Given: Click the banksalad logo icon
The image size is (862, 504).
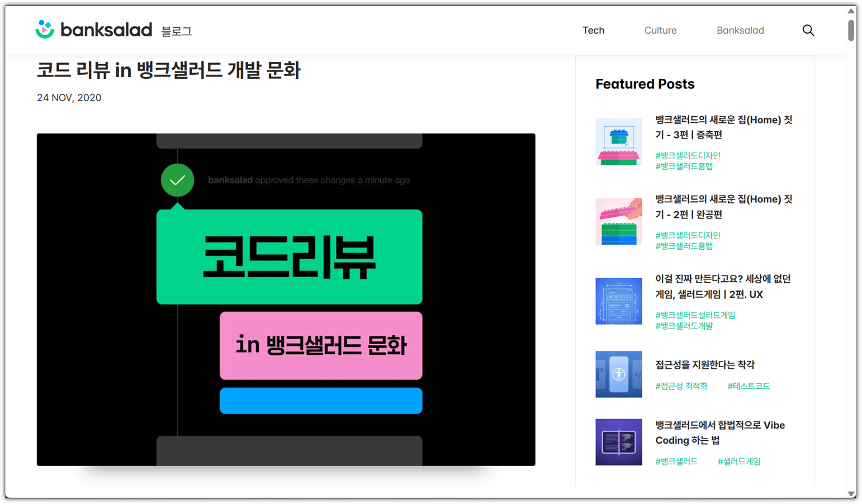Looking at the screenshot, I should coord(45,30).
